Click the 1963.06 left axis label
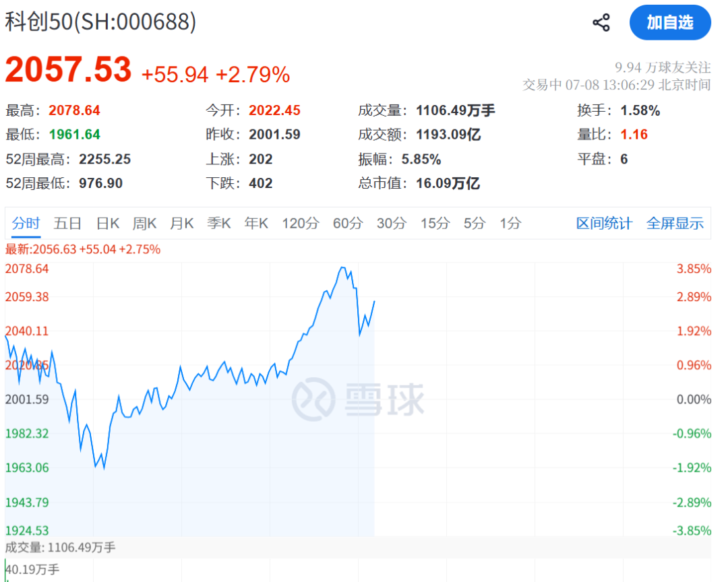Image resolution: width=728 pixels, height=582 pixels. pyautogui.click(x=26, y=468)
